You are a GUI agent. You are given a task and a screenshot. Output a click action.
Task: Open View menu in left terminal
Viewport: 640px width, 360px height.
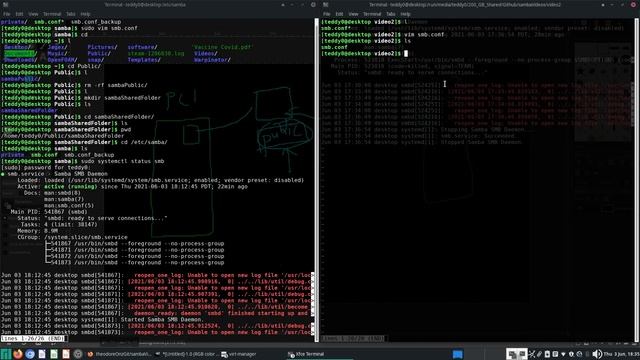(33, 14)
